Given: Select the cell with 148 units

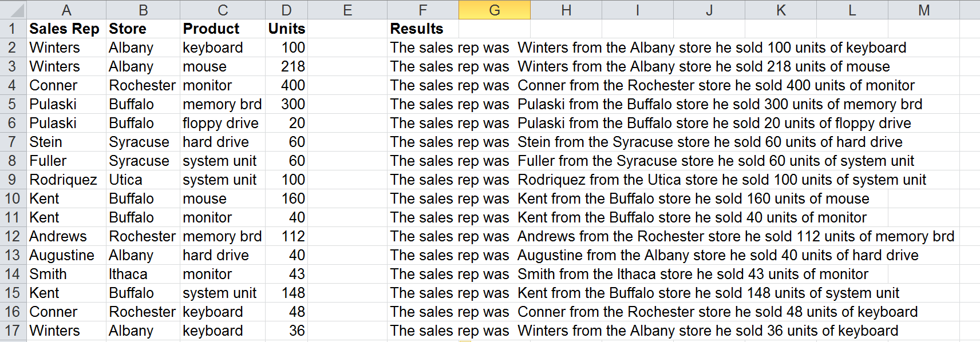Looking at the screenshot, I should (287, 293).
